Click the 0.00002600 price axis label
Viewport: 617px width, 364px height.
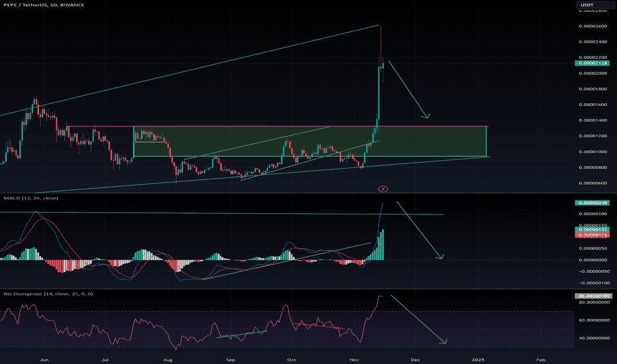point(593,26)
